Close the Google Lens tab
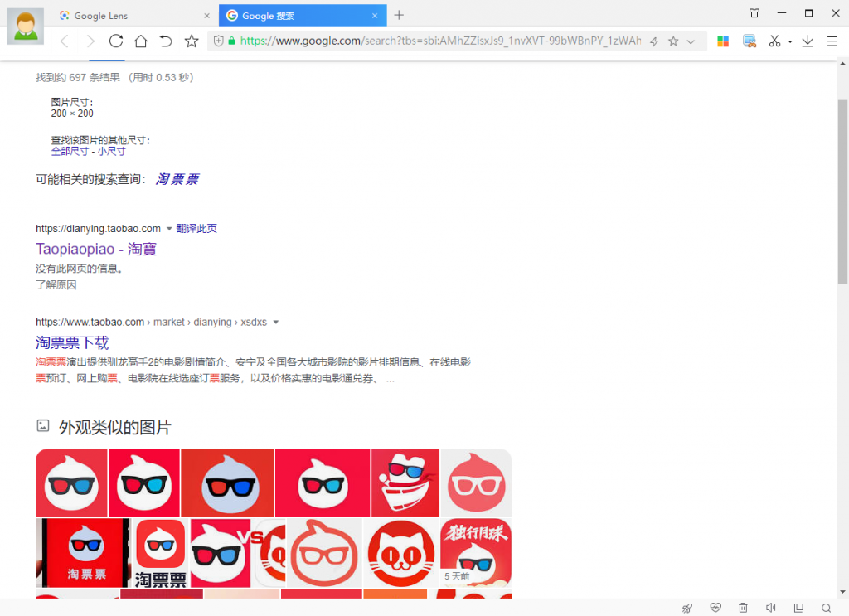This screenshot has width=849, height=616. (206, 16)
